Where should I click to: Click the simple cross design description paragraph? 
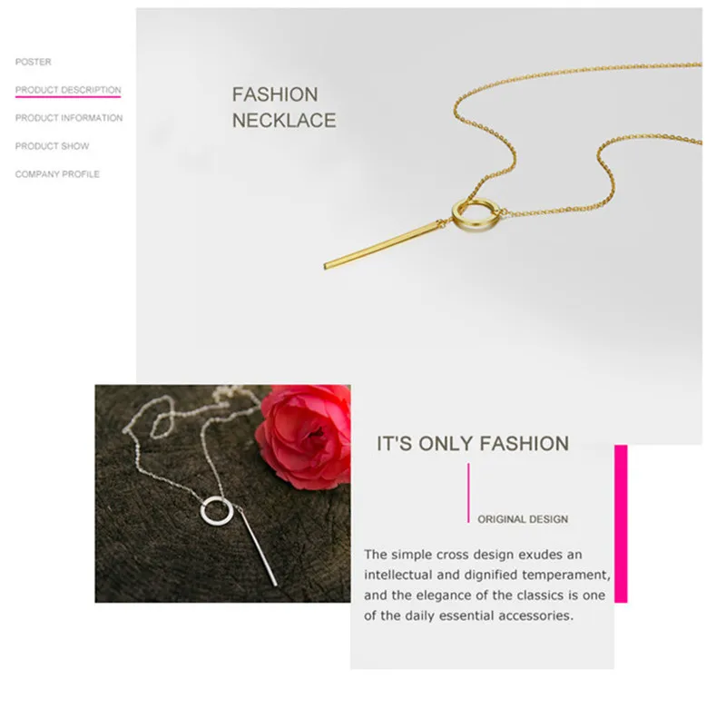point(487,585)
